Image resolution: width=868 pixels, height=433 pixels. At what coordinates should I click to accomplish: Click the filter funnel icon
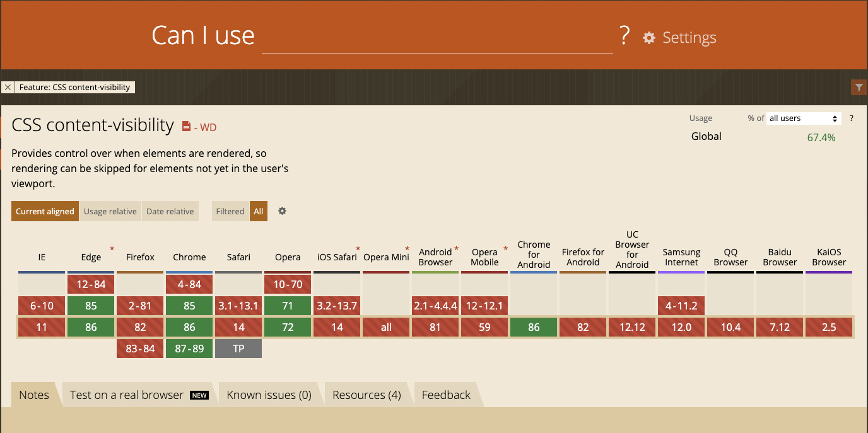coord(859,88)
